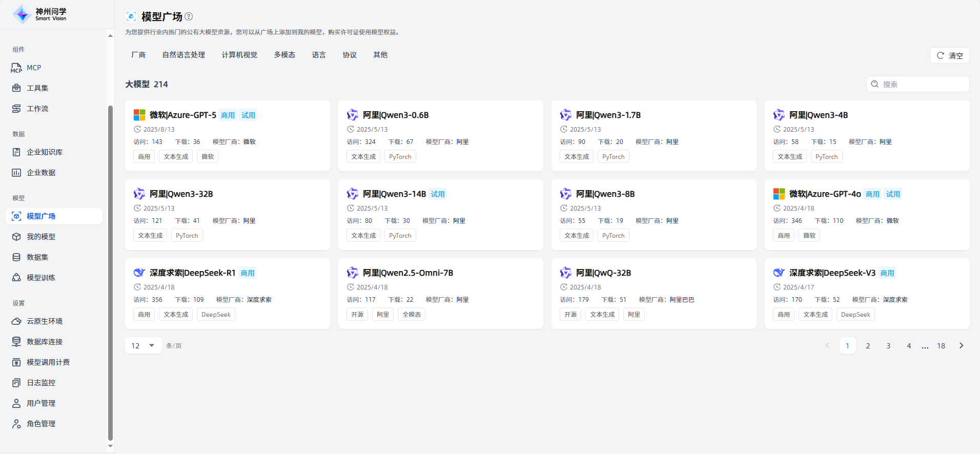Click the MCP icon in sidebar

(16, 68)
